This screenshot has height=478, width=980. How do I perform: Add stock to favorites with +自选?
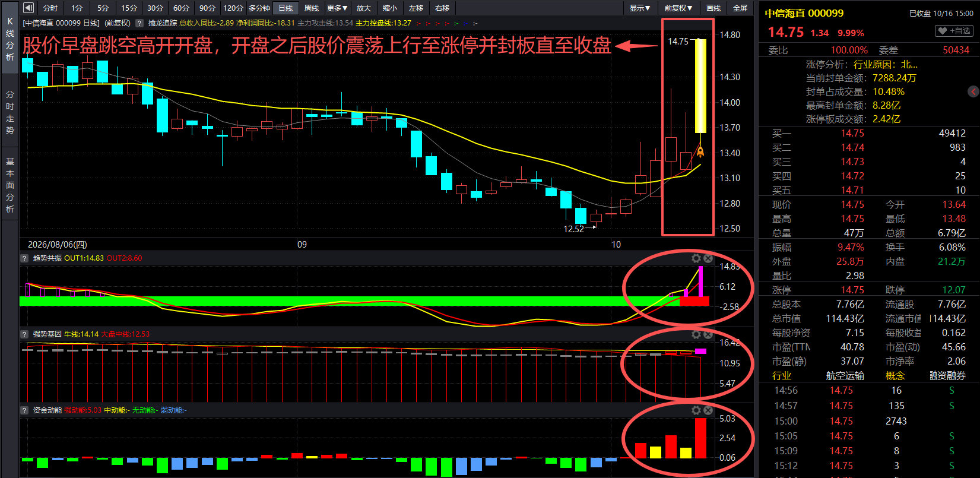point(954,31)
